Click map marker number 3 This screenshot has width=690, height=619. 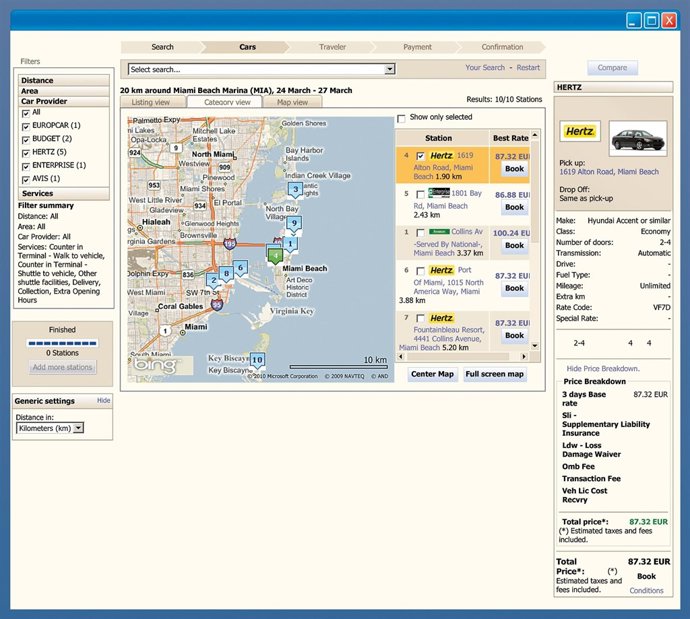pyautogui.click(x=295, y=189)
